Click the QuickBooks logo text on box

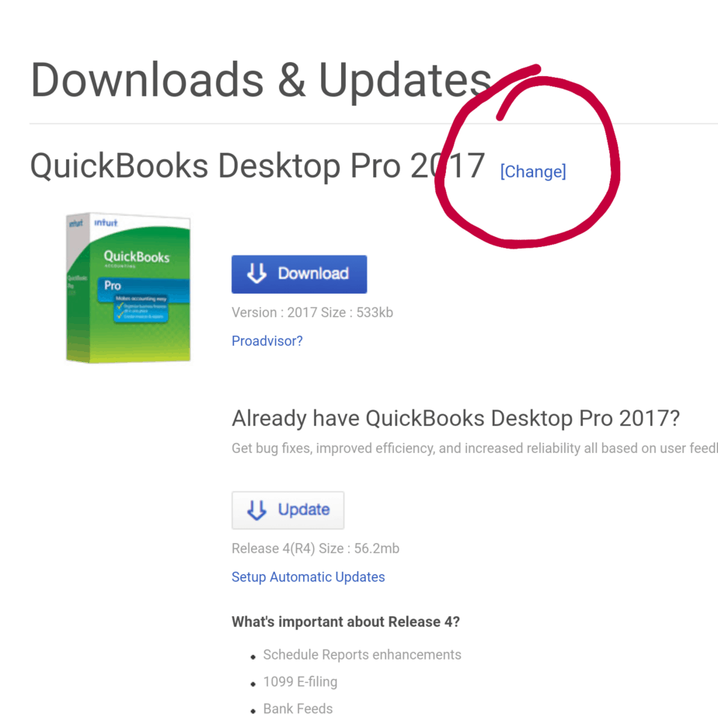[x=137, y=256]
